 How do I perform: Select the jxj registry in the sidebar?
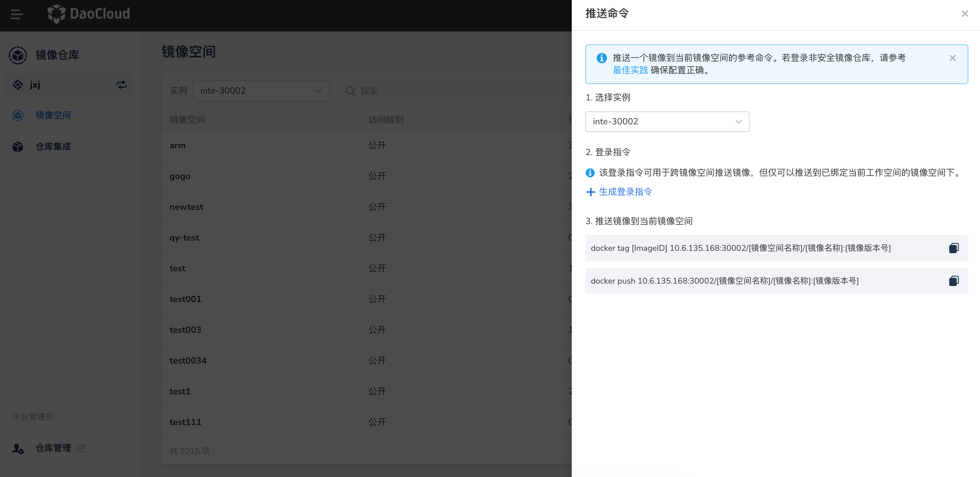[x=35, y=85]
